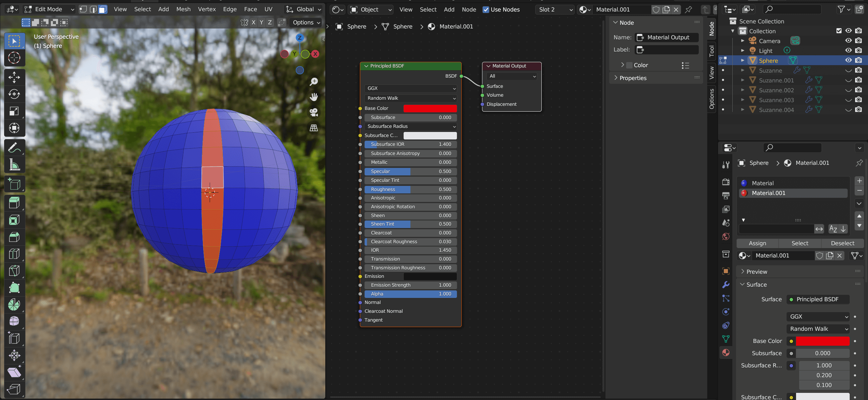Select the Add Cube tool
The image size is (868, 400).
(x=14, y=184)
